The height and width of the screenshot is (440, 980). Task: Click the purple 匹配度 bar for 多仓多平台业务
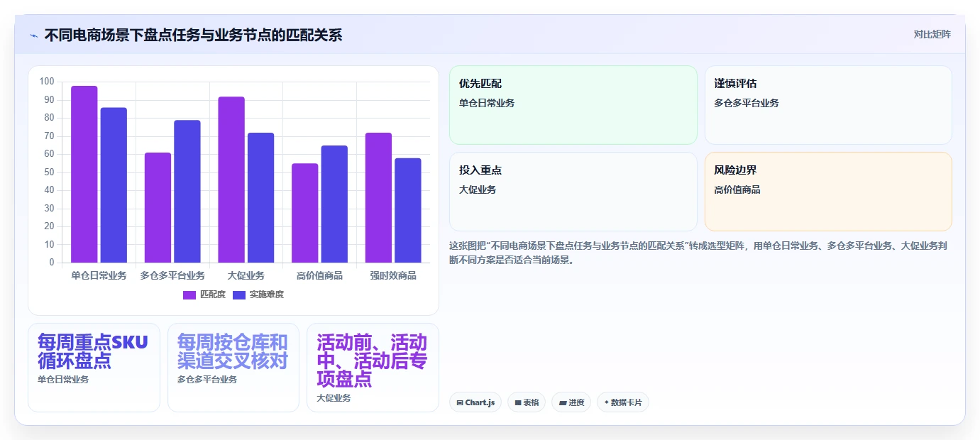(x=158, y=208)
